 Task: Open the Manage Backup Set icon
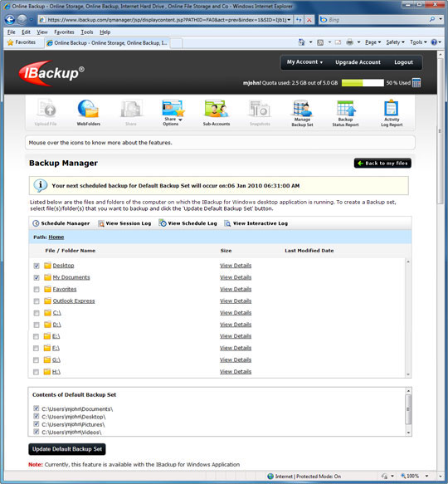pos(302,113)
